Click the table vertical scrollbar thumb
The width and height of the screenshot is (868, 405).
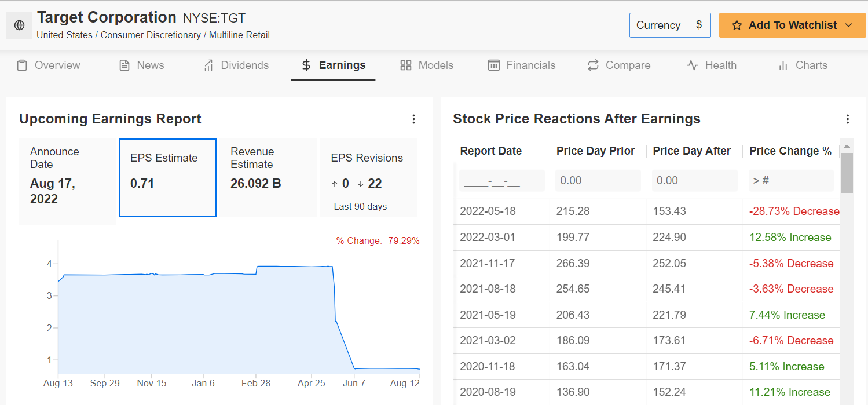coord(847,173)
